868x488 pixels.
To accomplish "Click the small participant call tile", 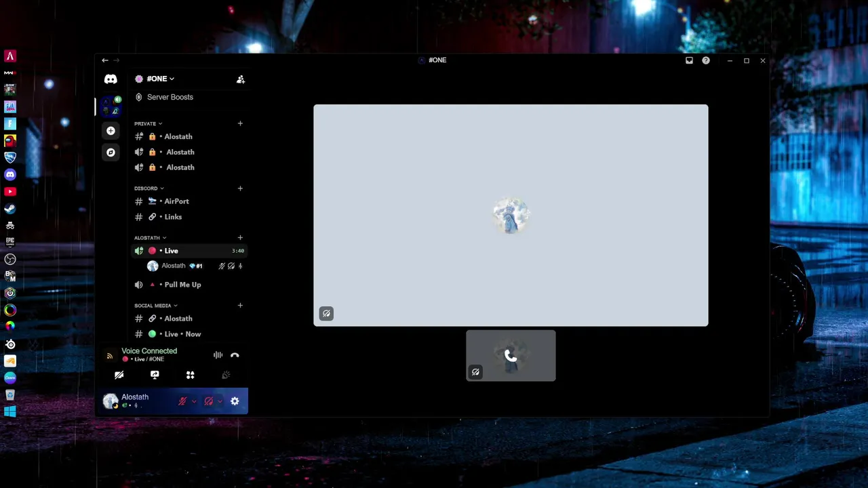I will (x=511, y=356).
